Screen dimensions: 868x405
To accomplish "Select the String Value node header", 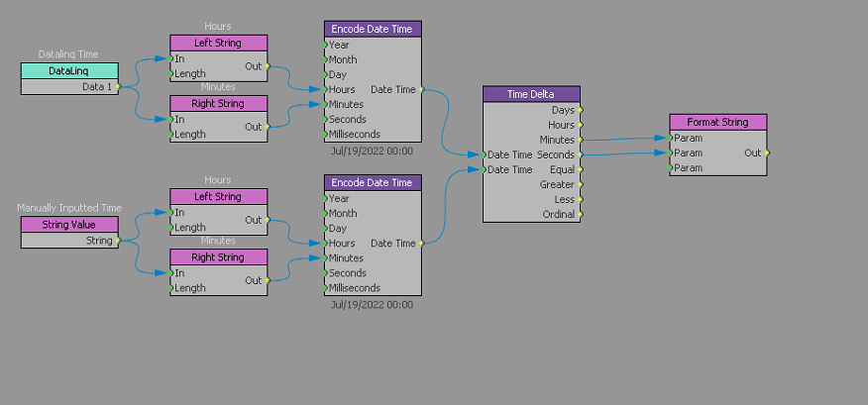I will [69, 225].
